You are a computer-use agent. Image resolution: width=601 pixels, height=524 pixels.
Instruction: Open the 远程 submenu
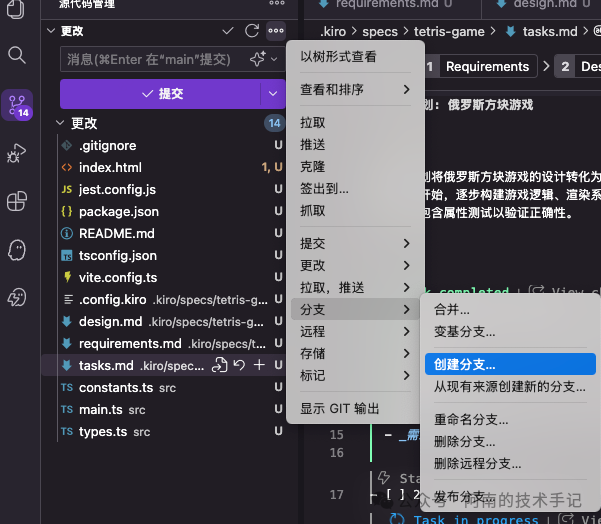tap(355, 332)
